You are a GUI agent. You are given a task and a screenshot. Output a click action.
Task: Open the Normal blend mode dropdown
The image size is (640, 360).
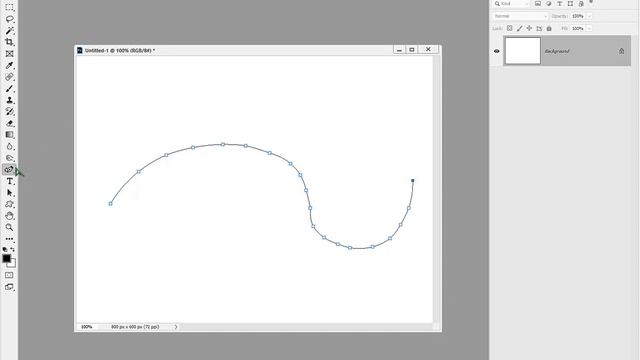click(520, 16)
